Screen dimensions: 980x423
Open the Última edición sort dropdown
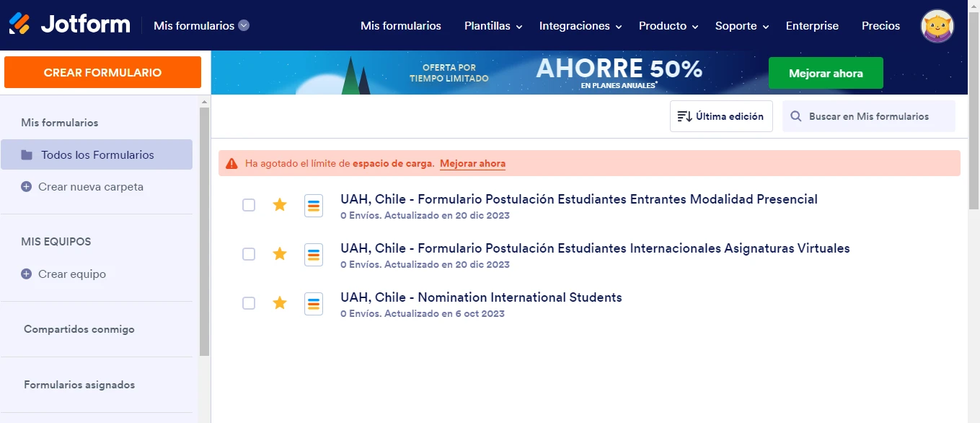point(721,116)
